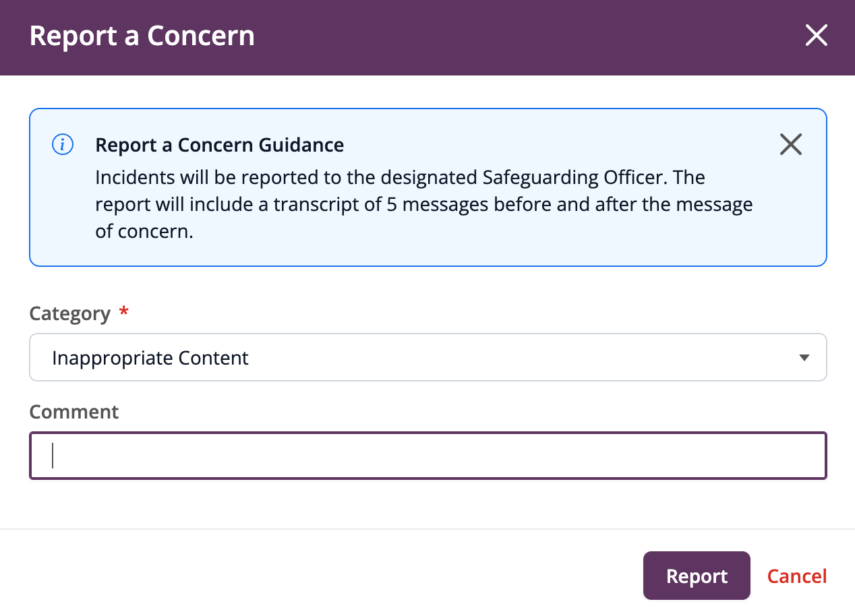Click the Comment field label
This screenshot has width=855, height=616.
(74, 412)
